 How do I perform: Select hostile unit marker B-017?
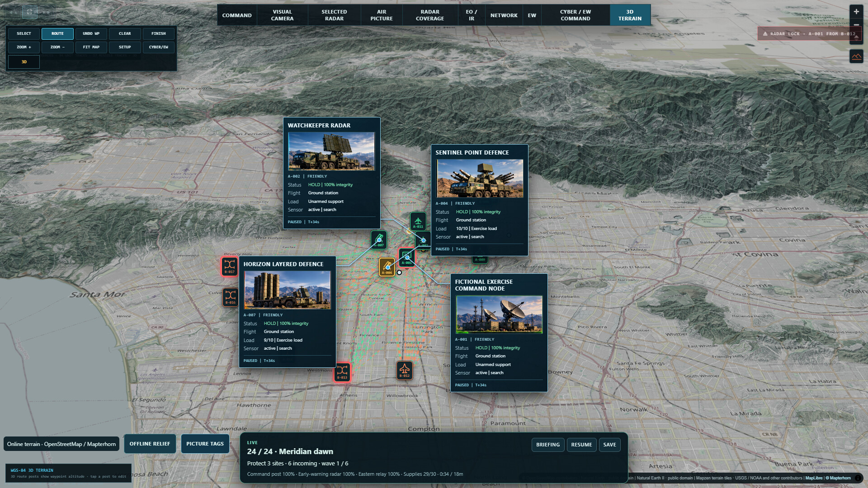tap(230, 266)
